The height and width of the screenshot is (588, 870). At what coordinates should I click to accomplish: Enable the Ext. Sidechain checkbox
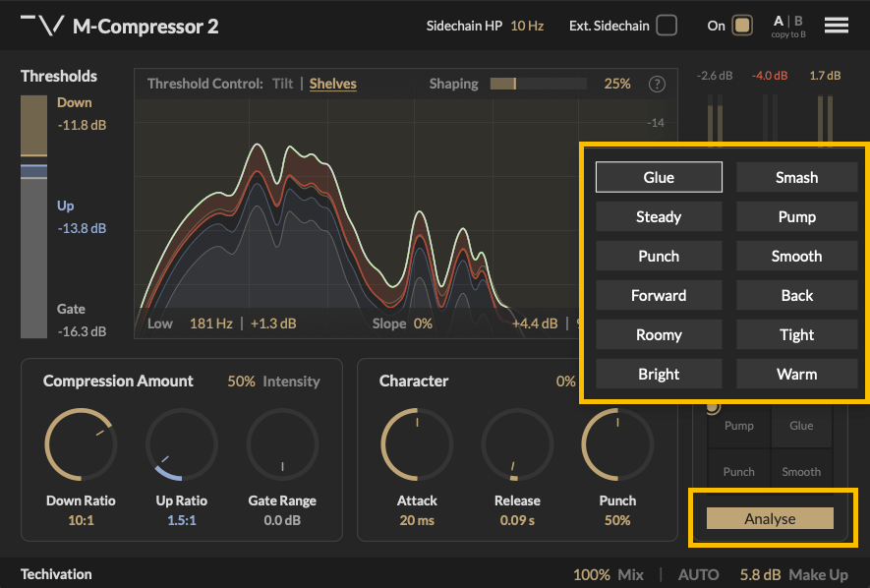pyautogui.click(x=667, y=26)
